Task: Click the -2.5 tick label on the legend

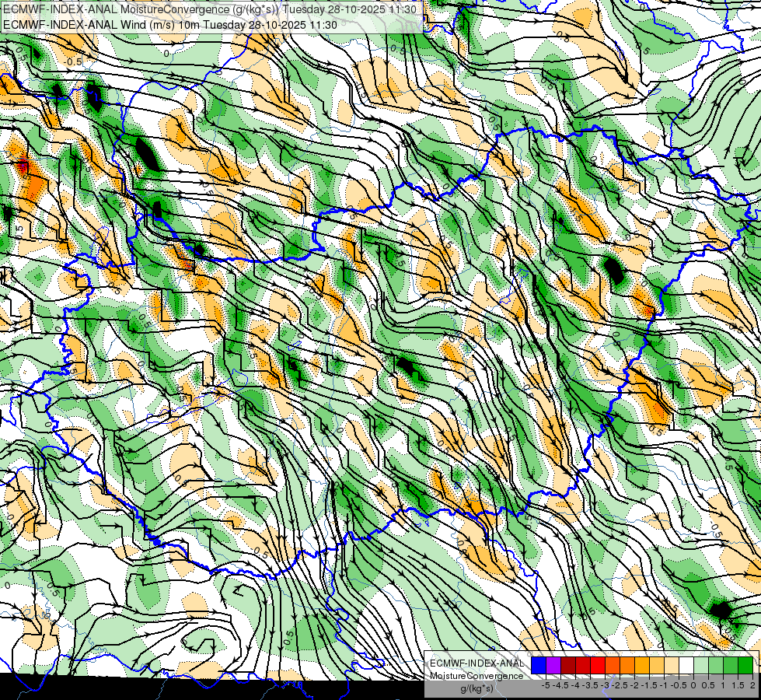Action: coord(620,685)
